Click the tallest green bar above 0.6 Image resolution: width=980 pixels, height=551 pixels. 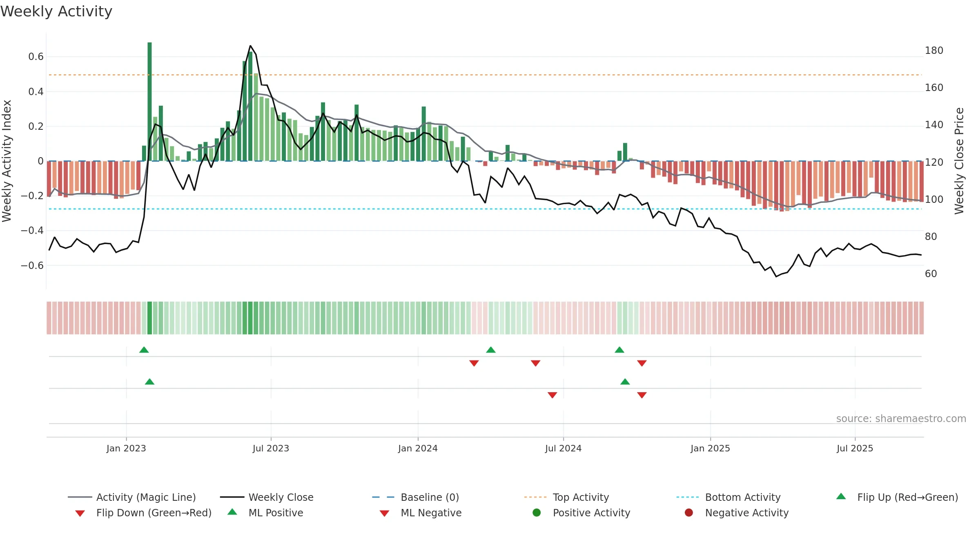(x=149, y=102)
